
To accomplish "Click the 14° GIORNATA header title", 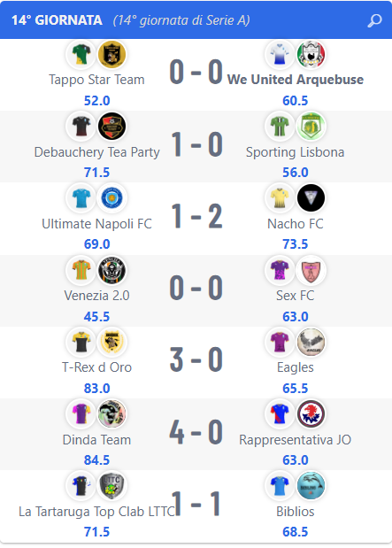I will 57,20.
